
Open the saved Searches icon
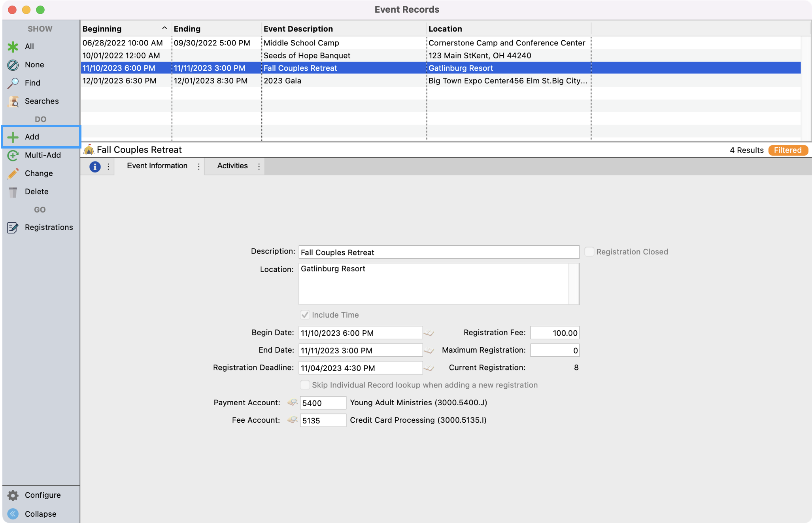click(13, 102)
